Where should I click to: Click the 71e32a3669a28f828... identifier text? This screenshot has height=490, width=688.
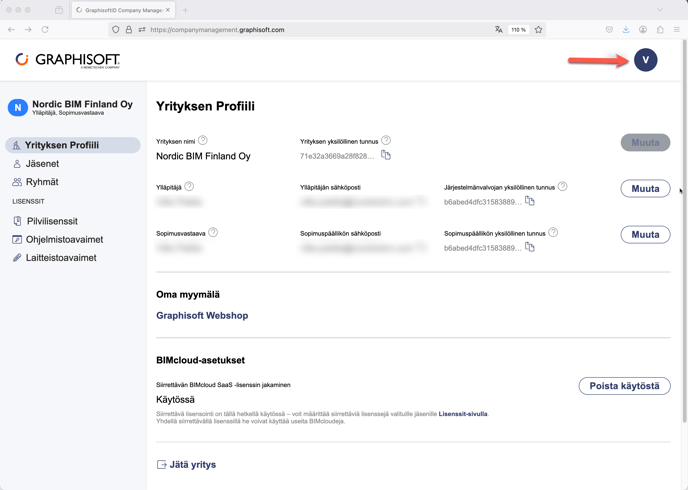[337, 156]
